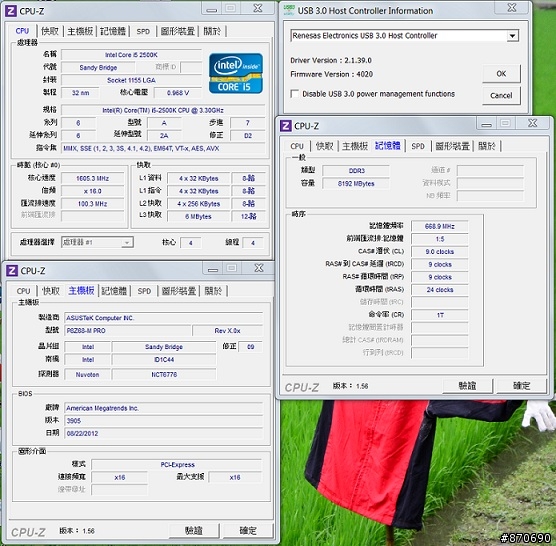Switch to 快取 tab in top-left CPU-Z window

[50, 31]
